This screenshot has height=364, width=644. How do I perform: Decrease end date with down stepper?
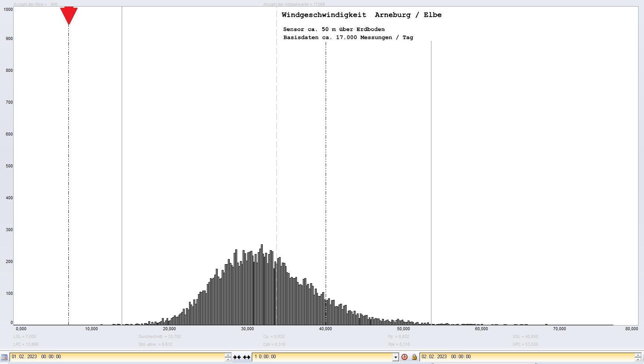[x=638, y=359]
